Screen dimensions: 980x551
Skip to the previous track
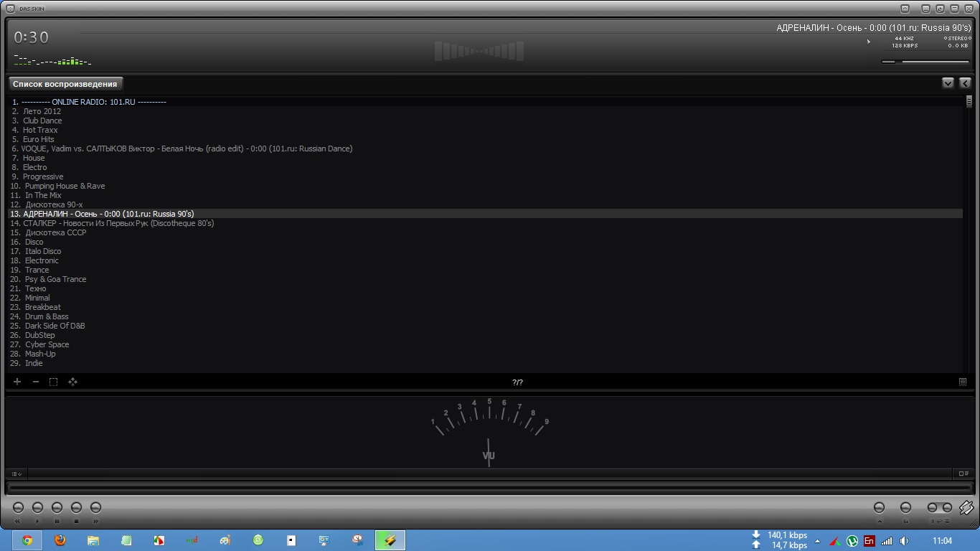coord(18,508)
